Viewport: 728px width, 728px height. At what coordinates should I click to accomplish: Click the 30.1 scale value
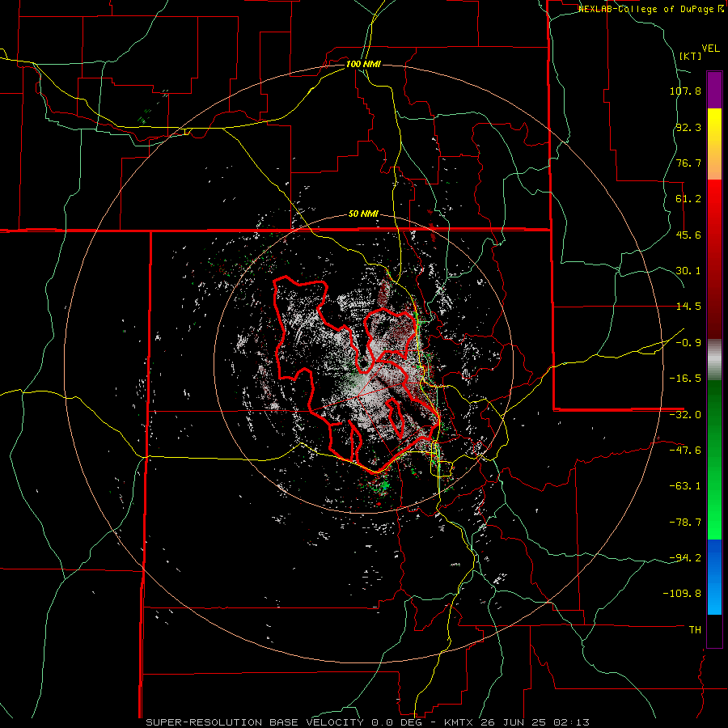coord(688,271)
